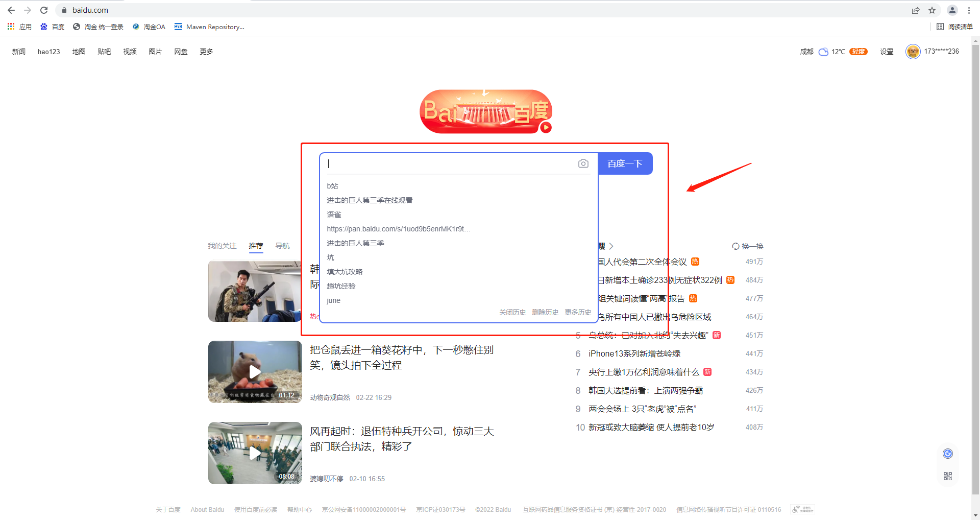
Task: Open the Apps grid bookmark
Action: tap(19, 27)
